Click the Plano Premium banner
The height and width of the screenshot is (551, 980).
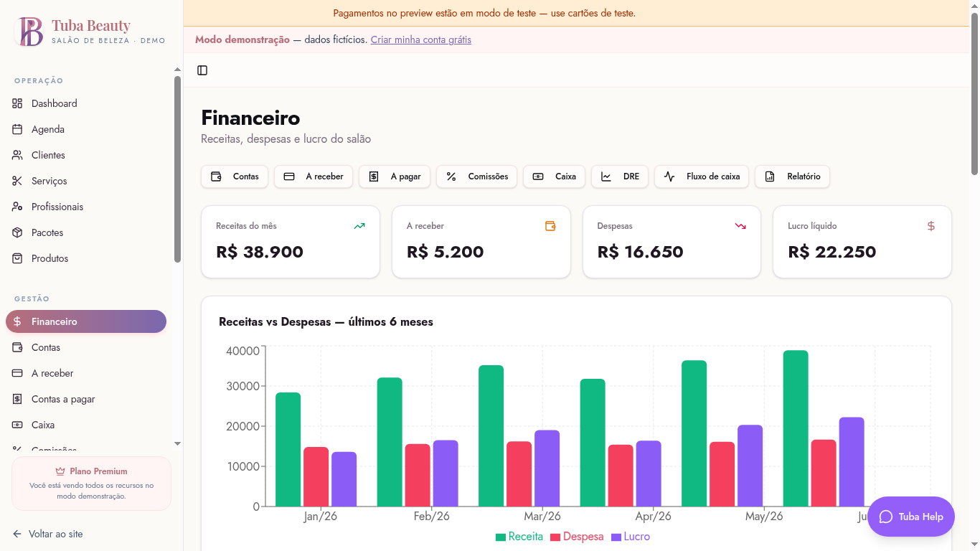pyautogui.click(x=92, y=484)
